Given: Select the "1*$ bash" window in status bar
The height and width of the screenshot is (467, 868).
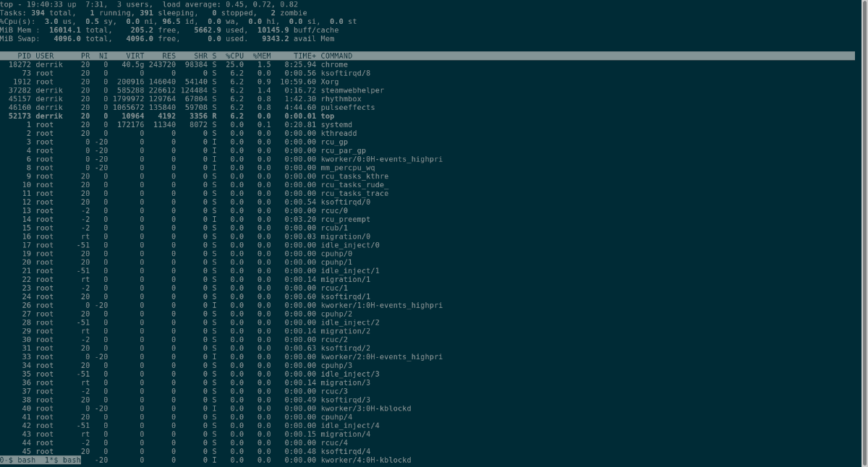Looking at the screenshot, I should (x=62, y=460).
